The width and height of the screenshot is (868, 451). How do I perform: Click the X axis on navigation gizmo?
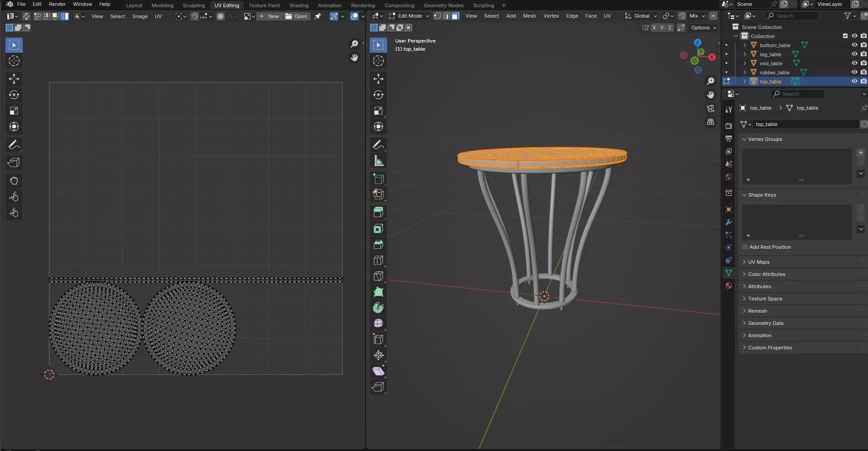tap(712, 57)
